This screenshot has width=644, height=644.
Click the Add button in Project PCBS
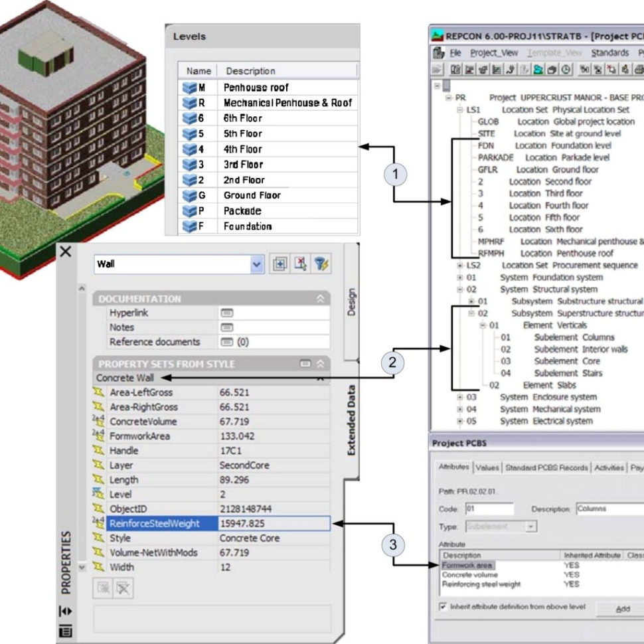coord(622,608)
